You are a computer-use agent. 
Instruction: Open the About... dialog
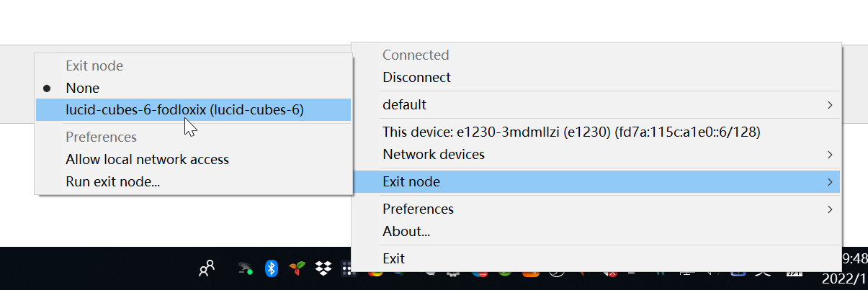(x=406, y=231)
